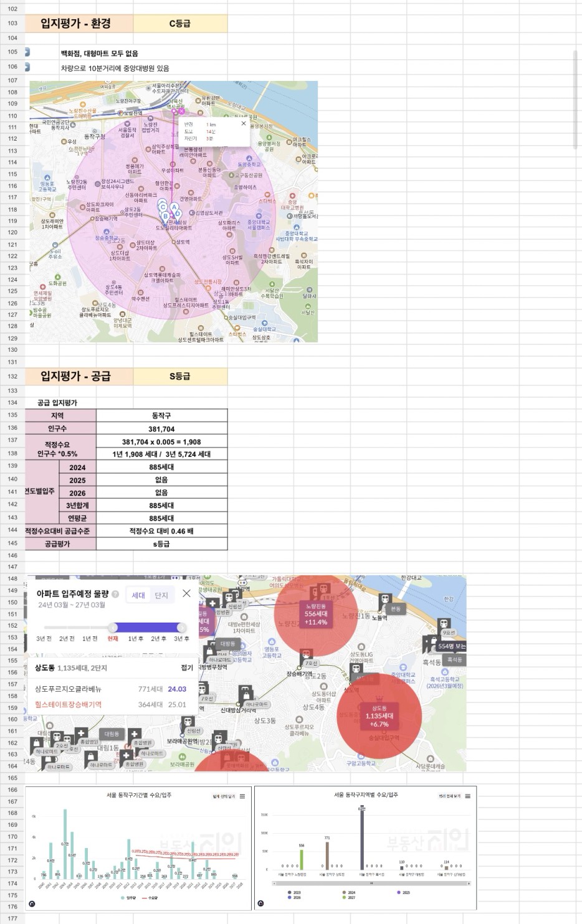
Task: Click the 9호선 subway marker
Action: pyautogui.click(x=444, y=624)
